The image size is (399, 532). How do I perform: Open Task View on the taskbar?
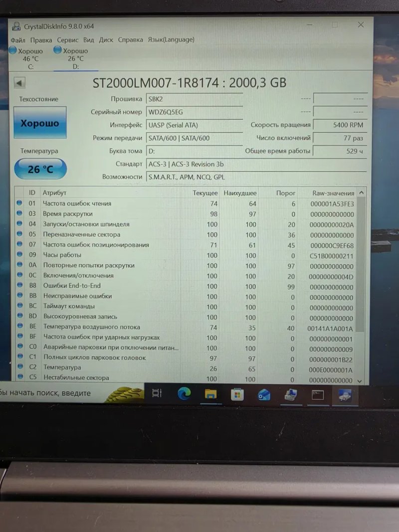[157, 393]
